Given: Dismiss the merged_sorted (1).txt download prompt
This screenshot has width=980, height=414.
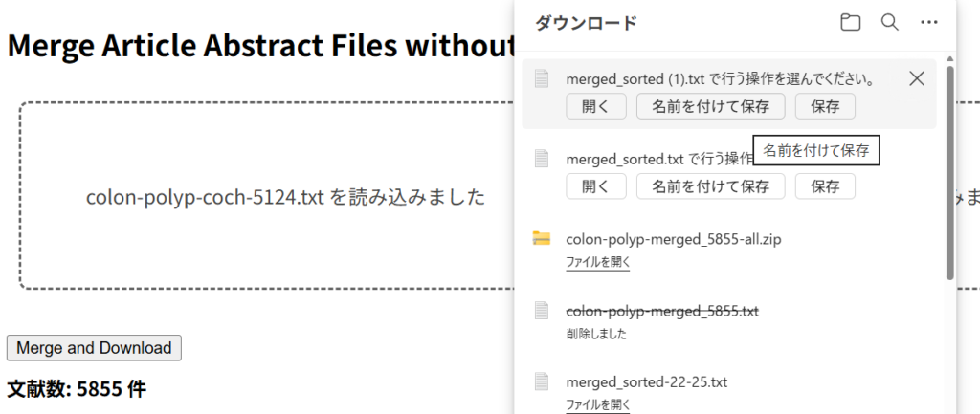Looking at the screenshot, I should 916,79.
